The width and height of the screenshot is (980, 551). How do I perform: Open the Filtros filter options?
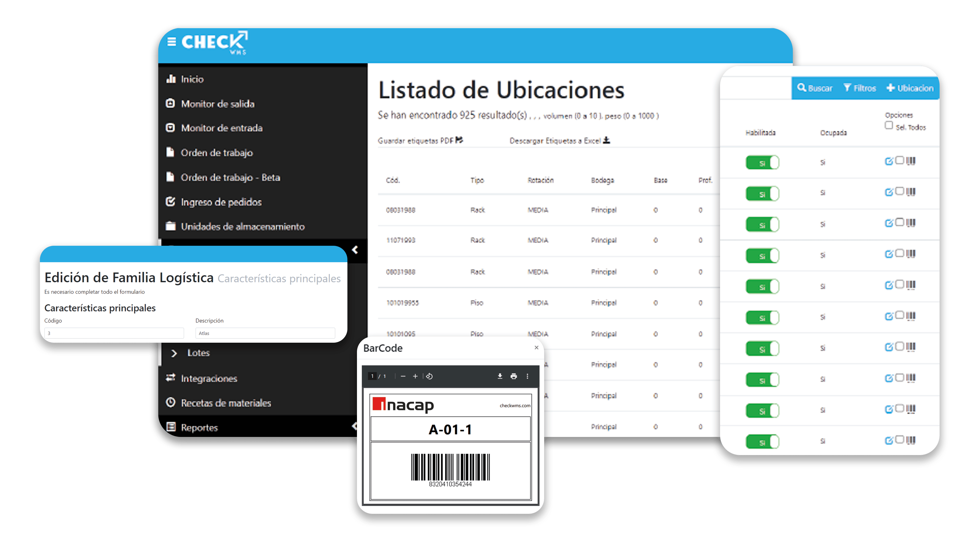(860, 88)
